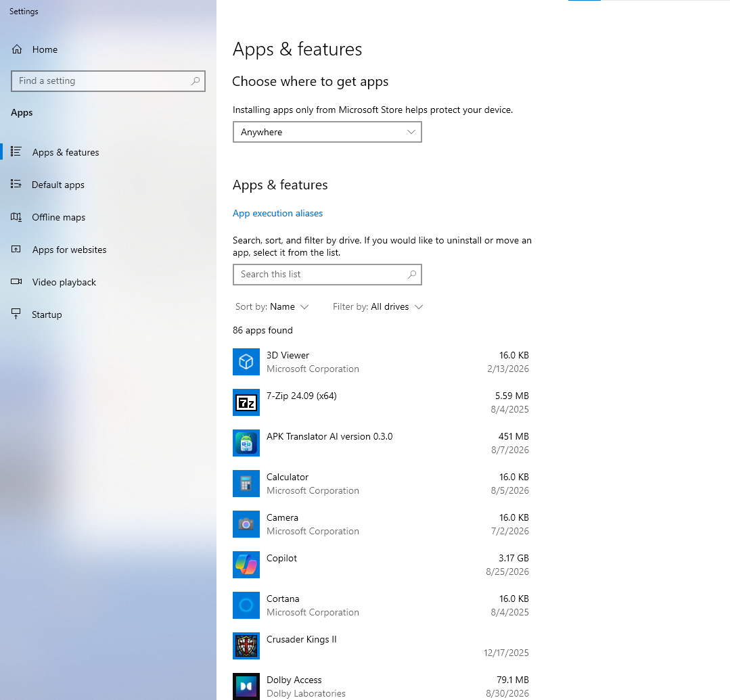Click the 2/13/2026 date of 3D Viewer
The width and height of the screenshot is (730, 700).
pyautogui.click(x=508, y=369)
